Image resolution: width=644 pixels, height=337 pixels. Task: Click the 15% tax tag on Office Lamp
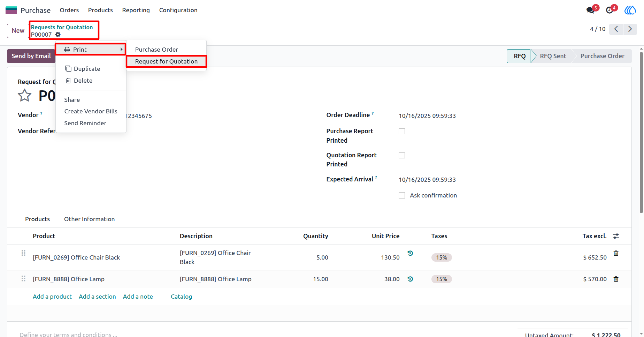(442, 279)
